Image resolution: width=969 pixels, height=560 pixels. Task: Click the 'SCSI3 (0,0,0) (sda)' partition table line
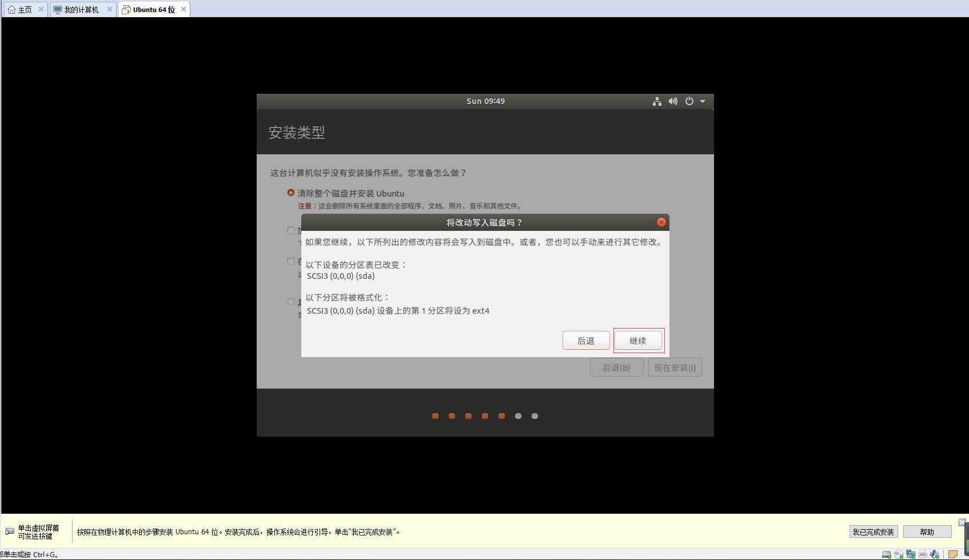coord(341,276)
